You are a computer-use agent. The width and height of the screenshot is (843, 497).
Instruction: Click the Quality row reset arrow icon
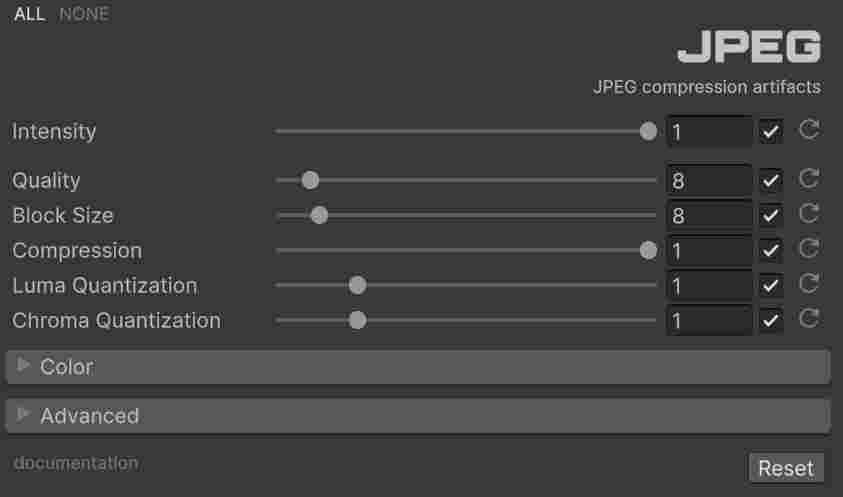(x=809, y=179)
